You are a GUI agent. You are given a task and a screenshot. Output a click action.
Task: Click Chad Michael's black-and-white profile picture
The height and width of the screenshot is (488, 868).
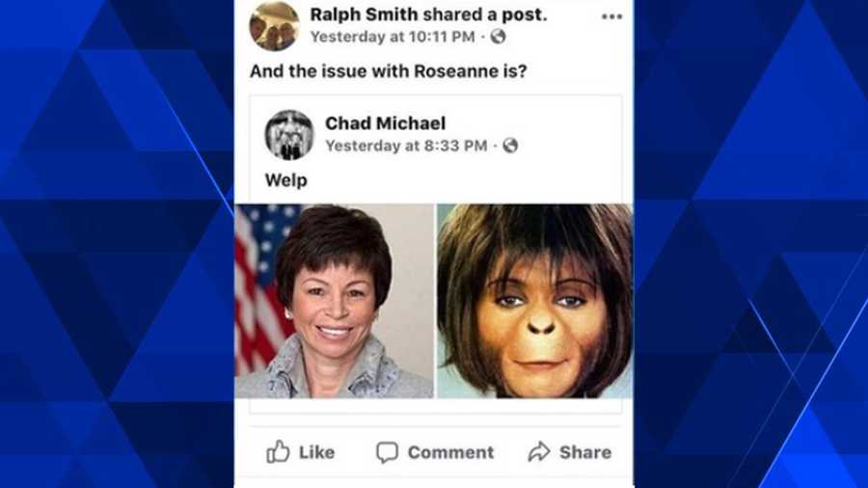pos(289,135)
